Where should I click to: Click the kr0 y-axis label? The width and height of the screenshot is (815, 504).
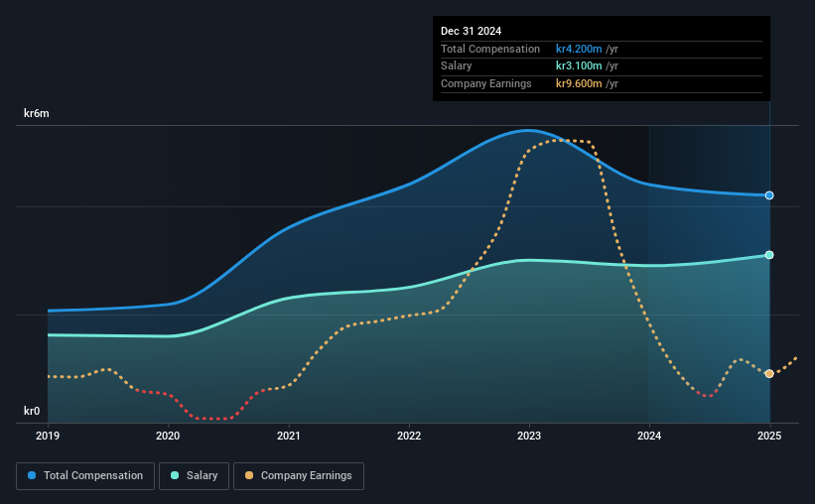coord(32,411)
